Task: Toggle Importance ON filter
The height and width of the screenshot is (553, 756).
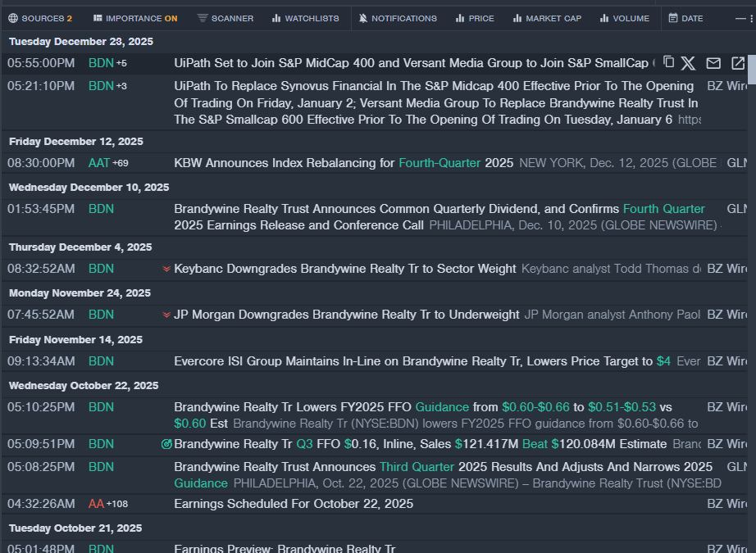Action: [135, 18]
